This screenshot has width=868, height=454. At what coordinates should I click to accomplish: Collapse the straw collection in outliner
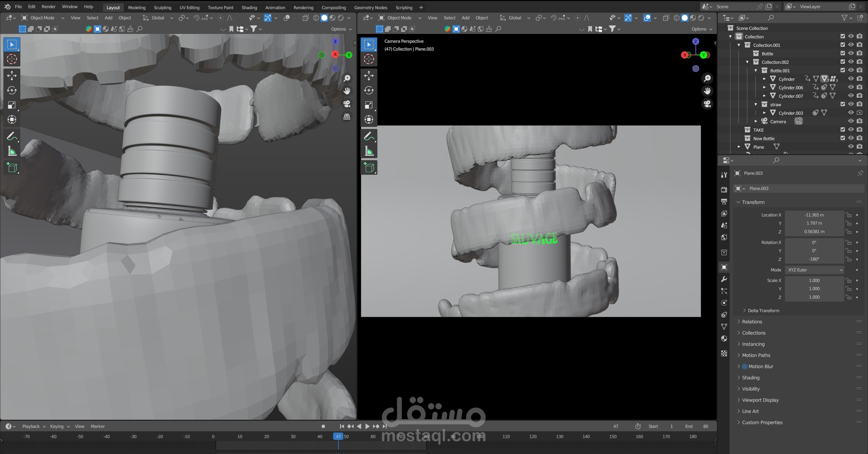(x=756, y=105)
